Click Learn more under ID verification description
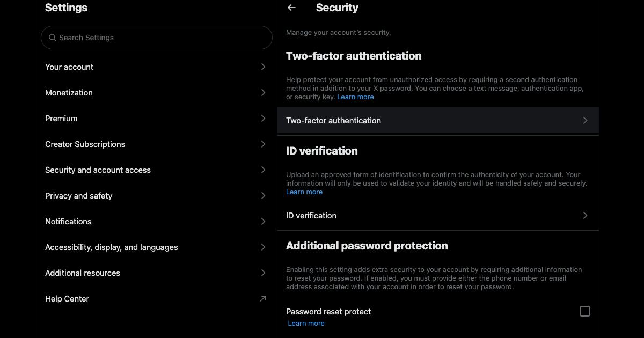 (x=304, y=192)
